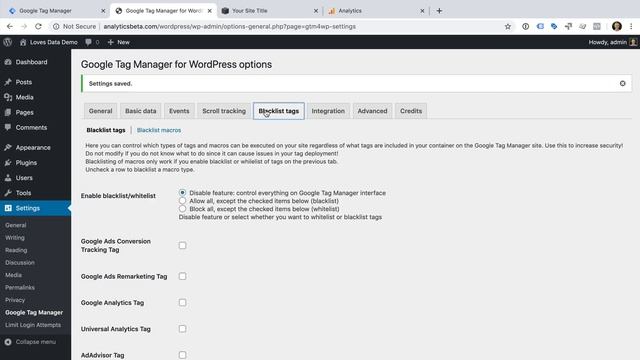The image size is (640, 360).
Task: Click the Not Secure site info indicator
Action: 74,27
